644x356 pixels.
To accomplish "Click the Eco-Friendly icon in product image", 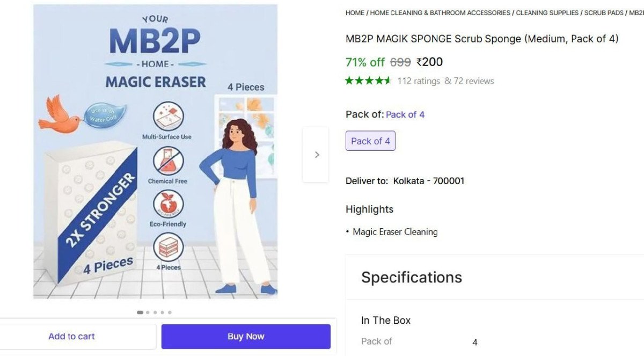I will (169, 205).
